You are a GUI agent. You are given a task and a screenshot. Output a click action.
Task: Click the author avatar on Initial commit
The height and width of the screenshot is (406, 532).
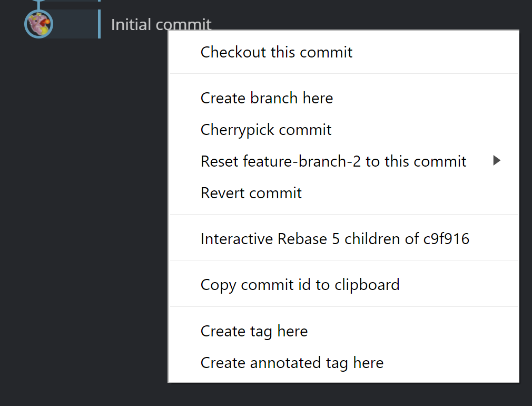click(x=38, y=24)
